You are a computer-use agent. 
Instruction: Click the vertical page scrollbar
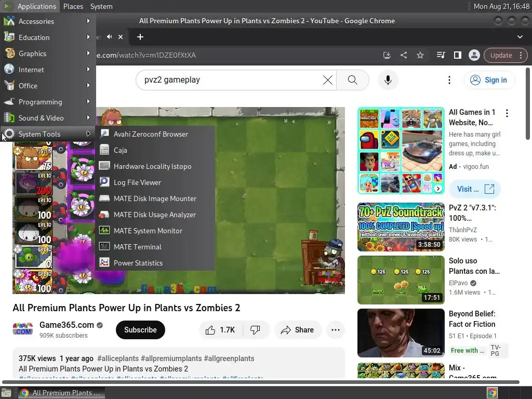tap(528, 103)
